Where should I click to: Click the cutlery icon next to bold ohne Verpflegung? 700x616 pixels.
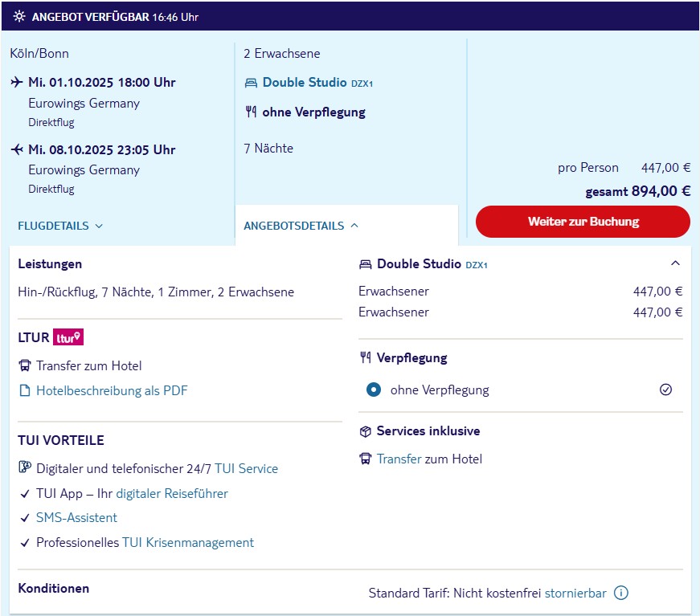coord(251,112)
